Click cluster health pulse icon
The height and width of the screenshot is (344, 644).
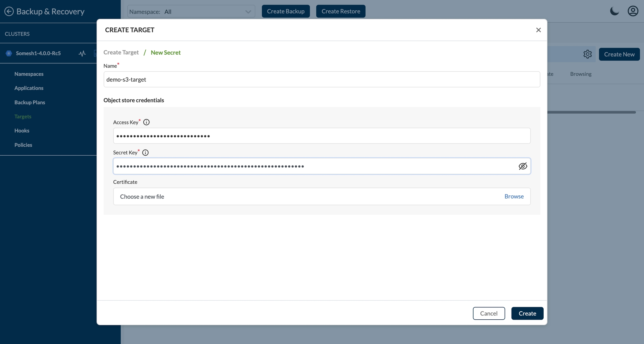pos(82,53)
